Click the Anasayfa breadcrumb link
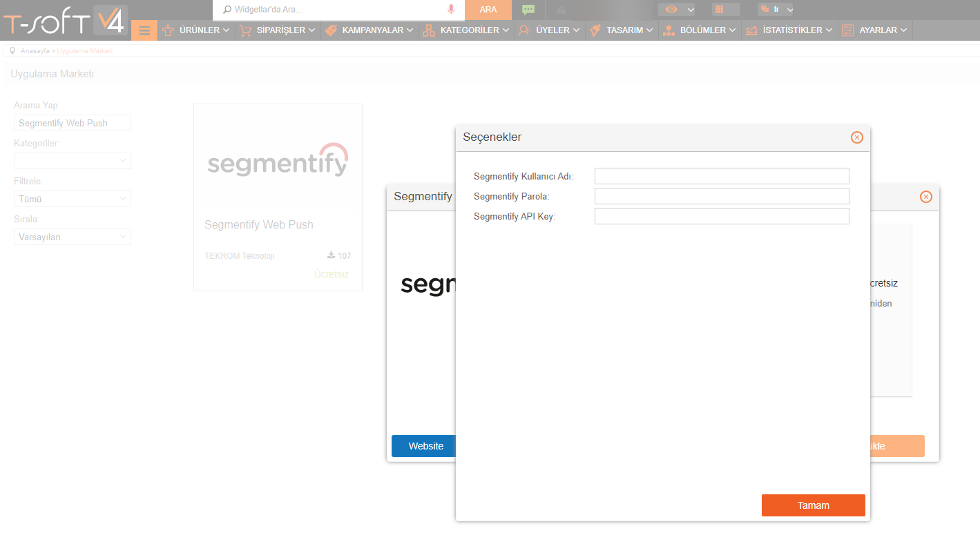 pyautogui.click(x=35, y=51)
